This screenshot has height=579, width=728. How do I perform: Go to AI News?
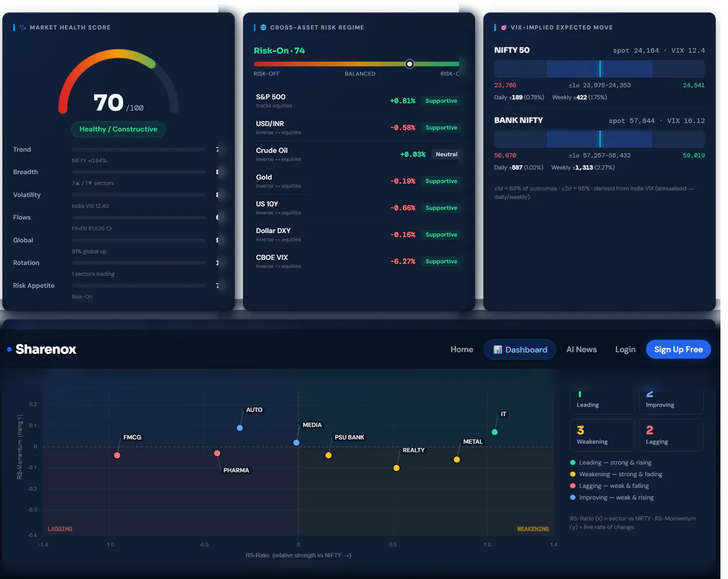581,350
